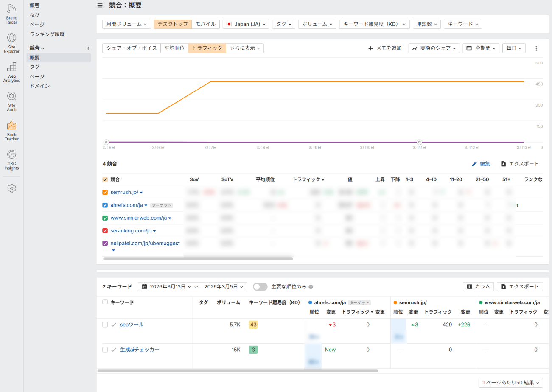Open the 生成aiチェッカー keyword link
The width and height of the screenshot is (552, 392).
click(x=140, y=350)
